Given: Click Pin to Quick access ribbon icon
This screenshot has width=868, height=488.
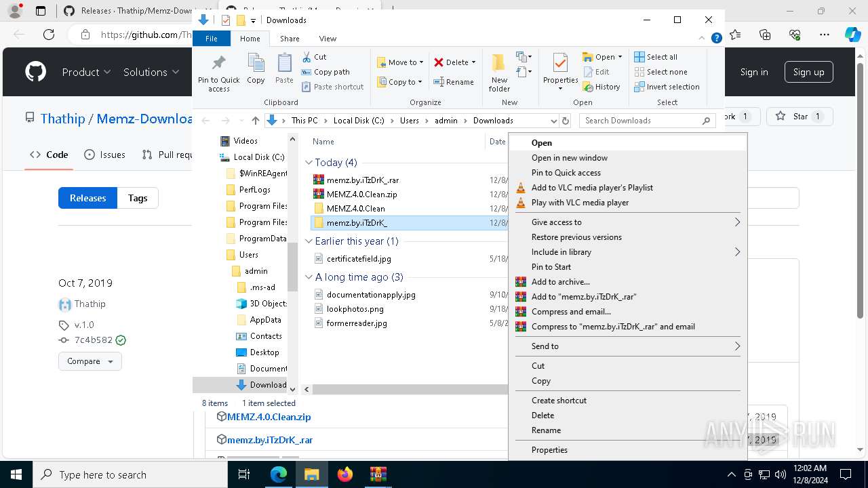Looking at the screenshot, I should pos(218,73).
